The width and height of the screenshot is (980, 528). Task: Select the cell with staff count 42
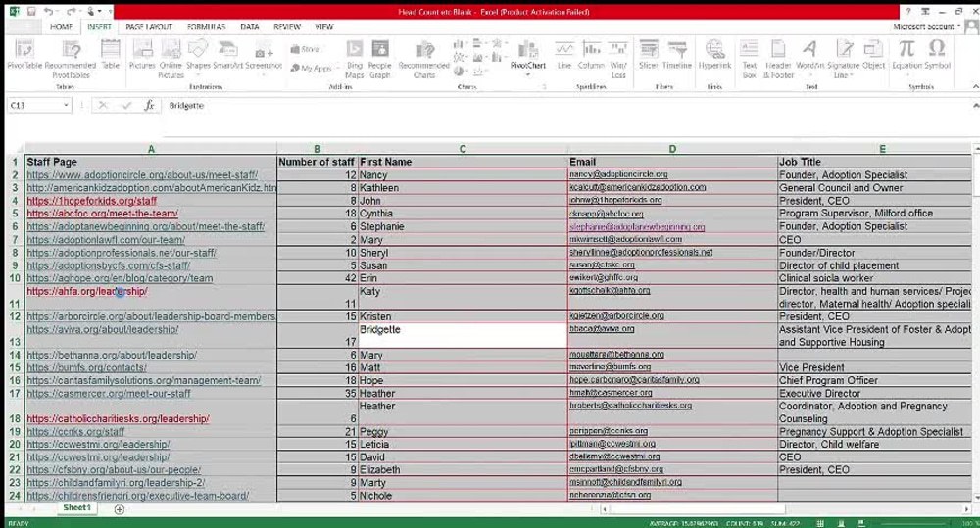(317, 278)
